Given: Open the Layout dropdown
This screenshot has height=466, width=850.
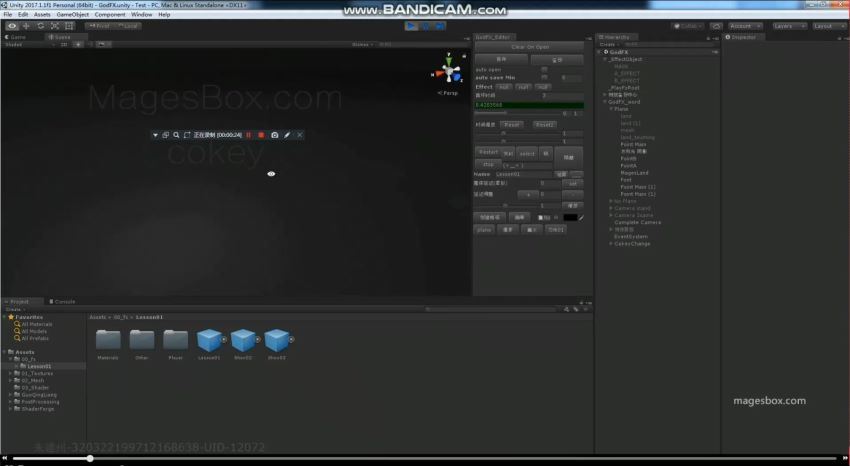Looking at the screenshot, I should pos(828,26).
